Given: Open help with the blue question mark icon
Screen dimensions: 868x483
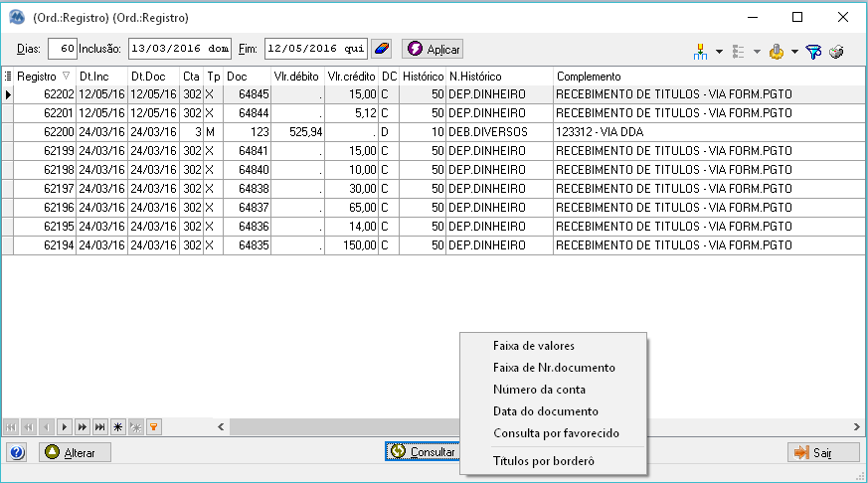Looking at the screenshot, I should pyautogui.click(x=17, y=452).
